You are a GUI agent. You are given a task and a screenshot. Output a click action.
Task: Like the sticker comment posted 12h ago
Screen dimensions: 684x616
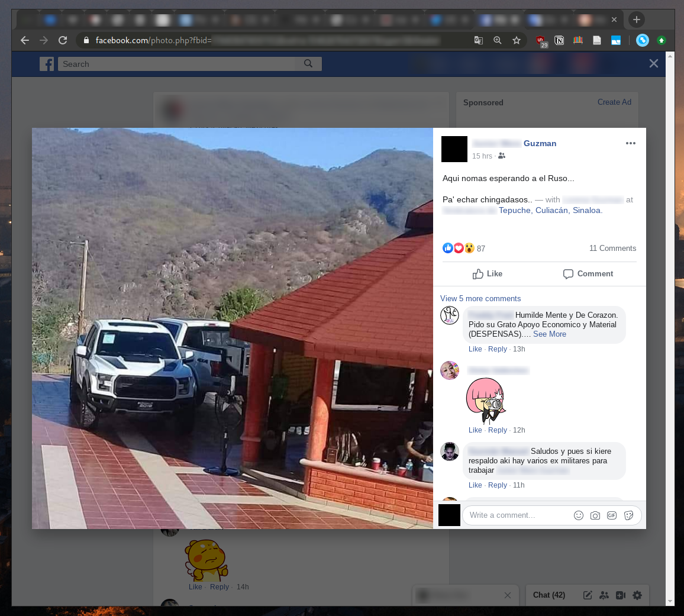475,430
